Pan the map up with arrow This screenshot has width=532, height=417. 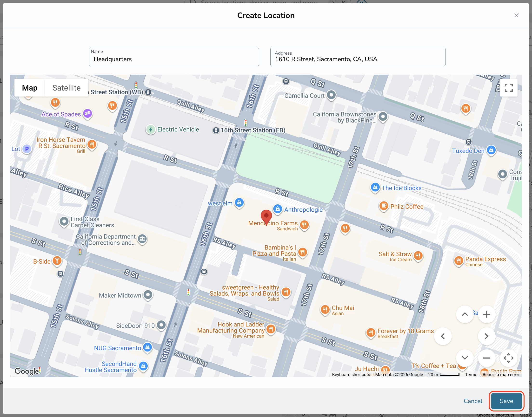pos(465,314)
